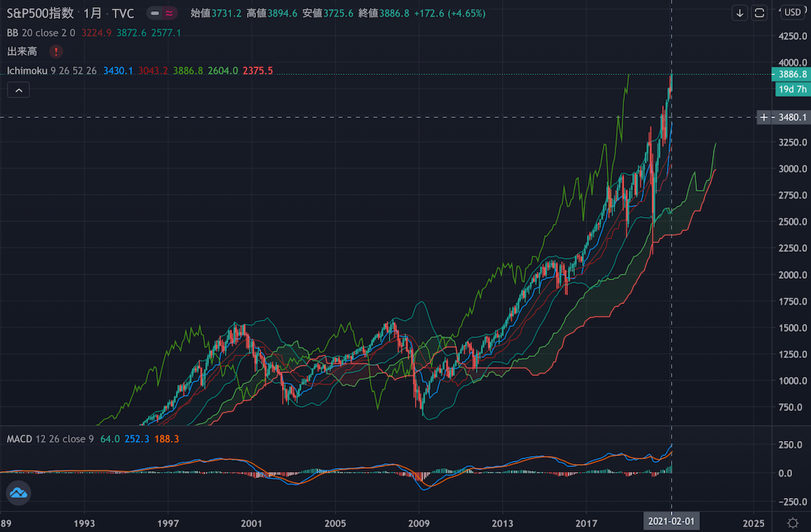The width and height of the screenshot is (811, 532).
Task: Click the down-arrow button near USD
Action: tap(740, 13)
